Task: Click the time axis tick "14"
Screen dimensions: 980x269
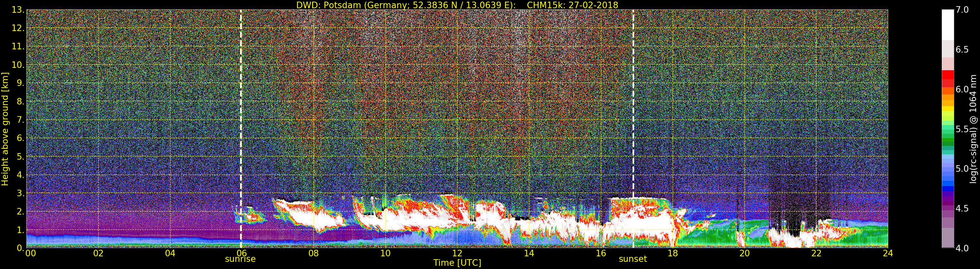Action: (x=529, y=253)
